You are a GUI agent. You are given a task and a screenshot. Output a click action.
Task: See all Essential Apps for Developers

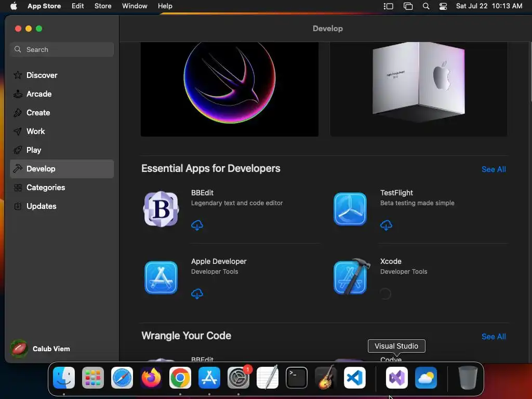[x=494, y=169]
